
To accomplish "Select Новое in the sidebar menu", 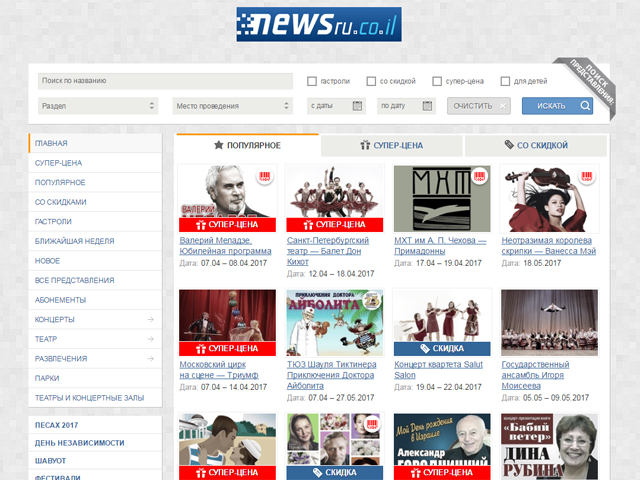I will (96, 261).
